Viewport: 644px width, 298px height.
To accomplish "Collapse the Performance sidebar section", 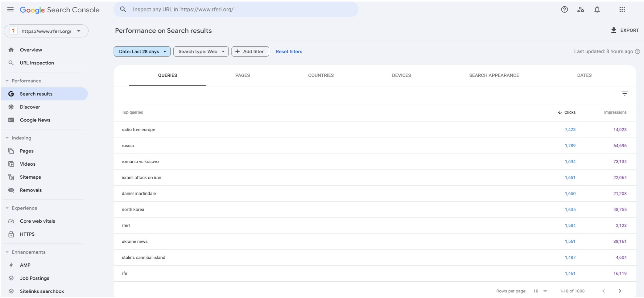I will coord(7,81).
